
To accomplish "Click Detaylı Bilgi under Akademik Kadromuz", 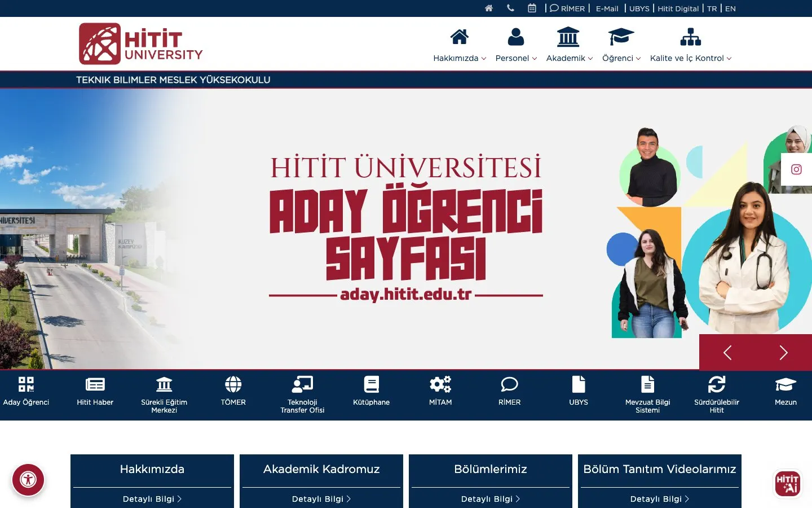I will coord(321,499).
